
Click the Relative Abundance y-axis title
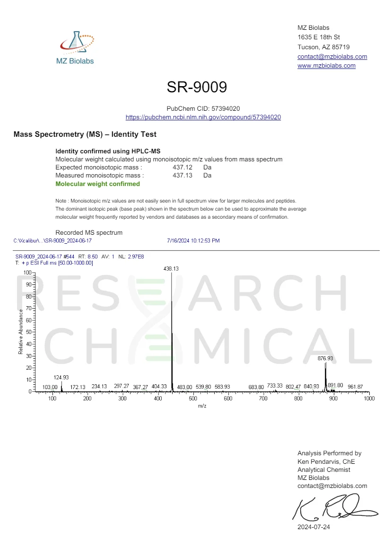[21, 332]
